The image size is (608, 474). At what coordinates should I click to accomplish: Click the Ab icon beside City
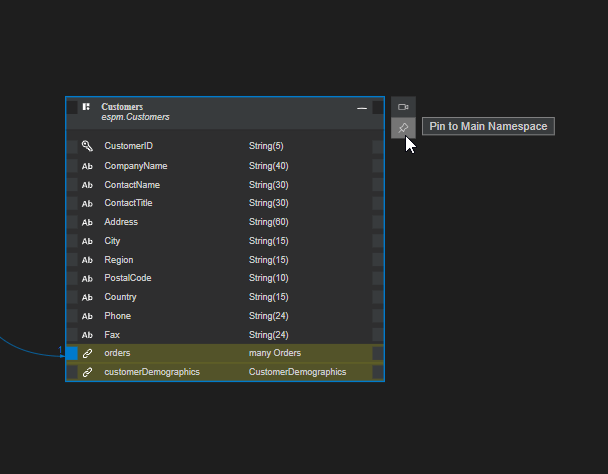(87, 241)
